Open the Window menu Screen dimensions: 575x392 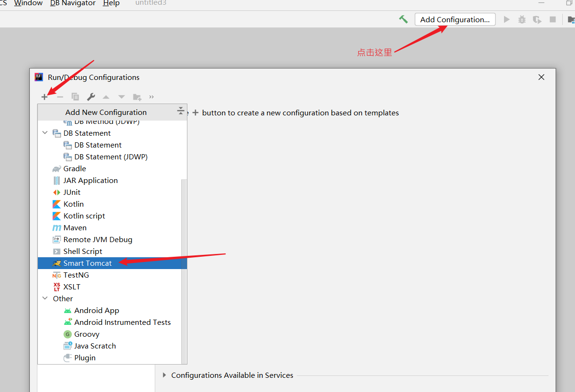point(28,3)
